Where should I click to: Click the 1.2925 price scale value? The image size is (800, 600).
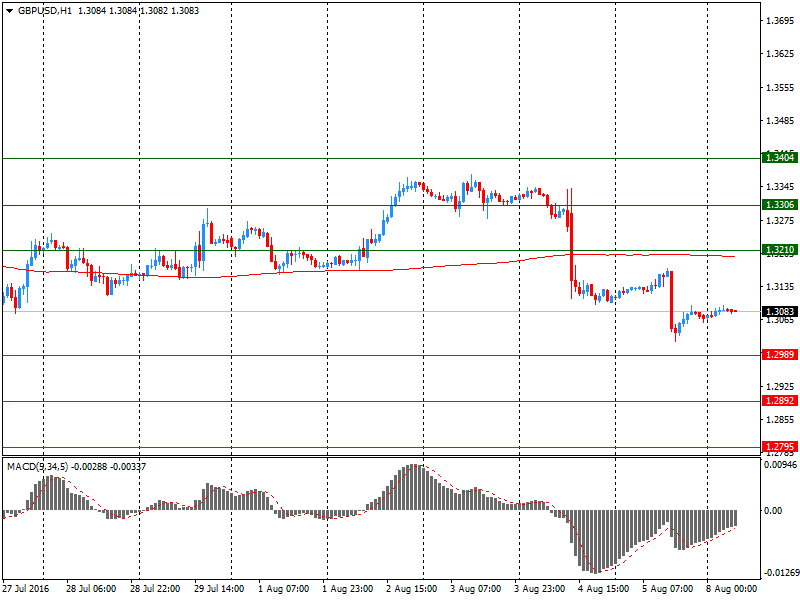click(780, 386)
